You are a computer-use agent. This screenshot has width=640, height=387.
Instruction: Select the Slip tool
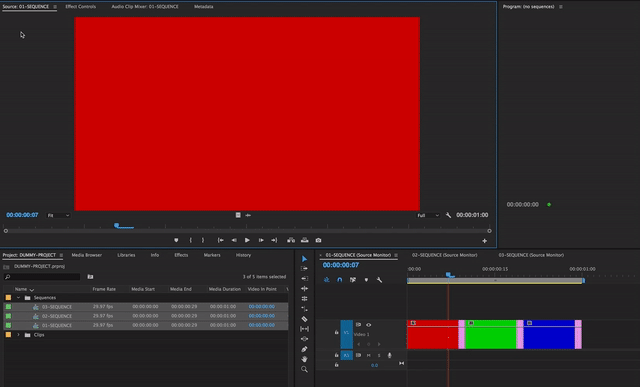pyautogui.click(x=304, y=329)
